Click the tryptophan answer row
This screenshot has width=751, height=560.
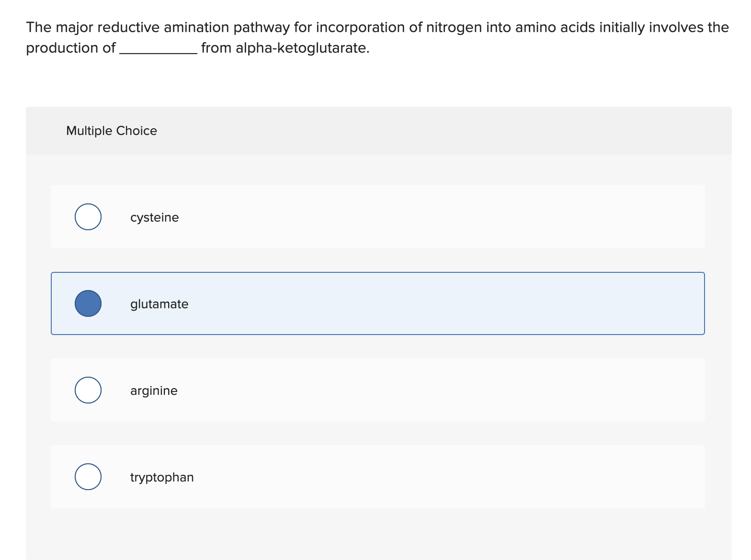[x=335, y=476]
